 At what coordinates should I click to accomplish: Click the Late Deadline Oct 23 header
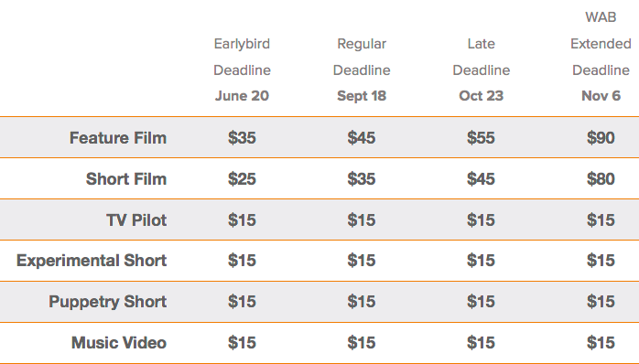[482, 70]
